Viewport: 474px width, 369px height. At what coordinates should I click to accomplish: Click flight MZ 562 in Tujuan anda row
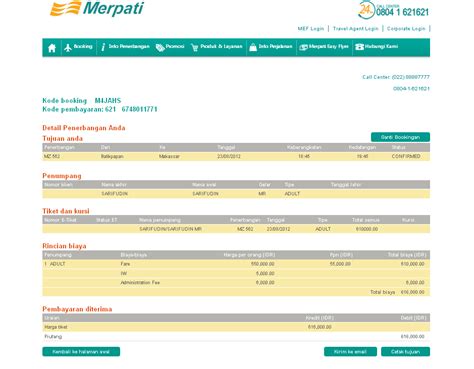[x=52, y=156]
